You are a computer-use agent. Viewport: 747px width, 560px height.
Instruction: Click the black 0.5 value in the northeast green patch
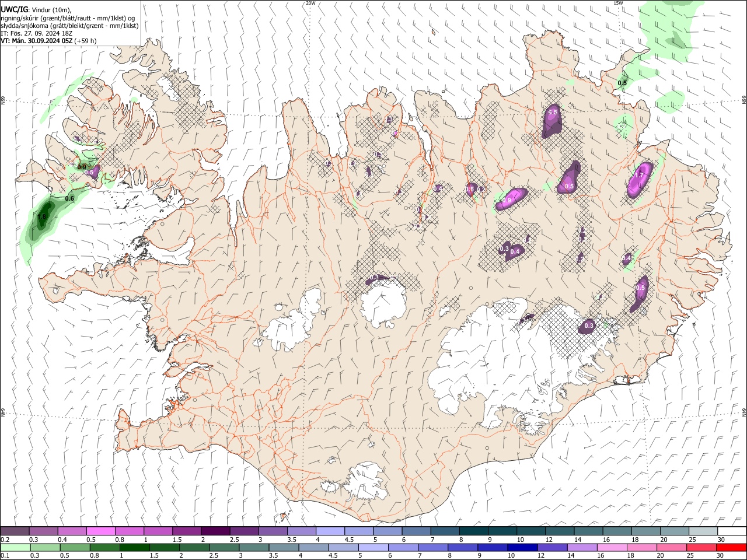[x=622, y=83]
